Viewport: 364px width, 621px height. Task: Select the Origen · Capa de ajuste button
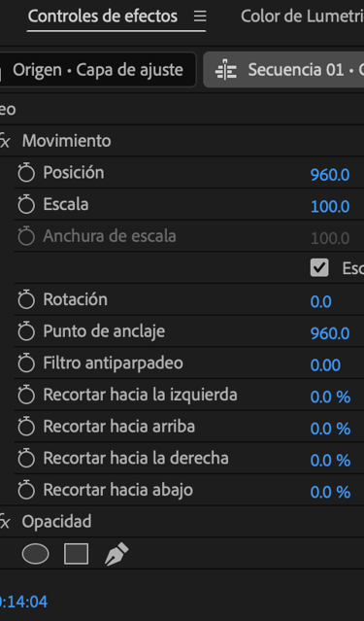pos(98,70)
